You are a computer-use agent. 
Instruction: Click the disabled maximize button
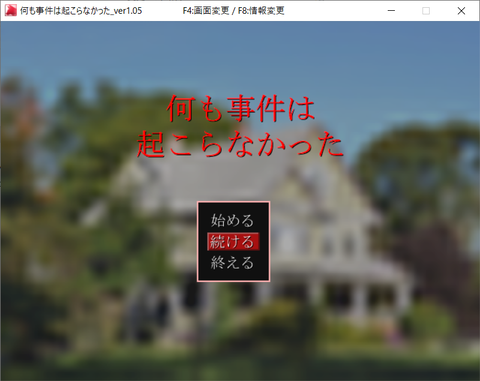coord(426,11)
